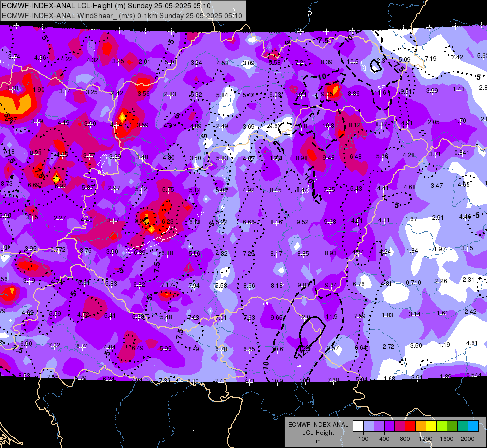Click the legend tick label 1200

(426, 439)
